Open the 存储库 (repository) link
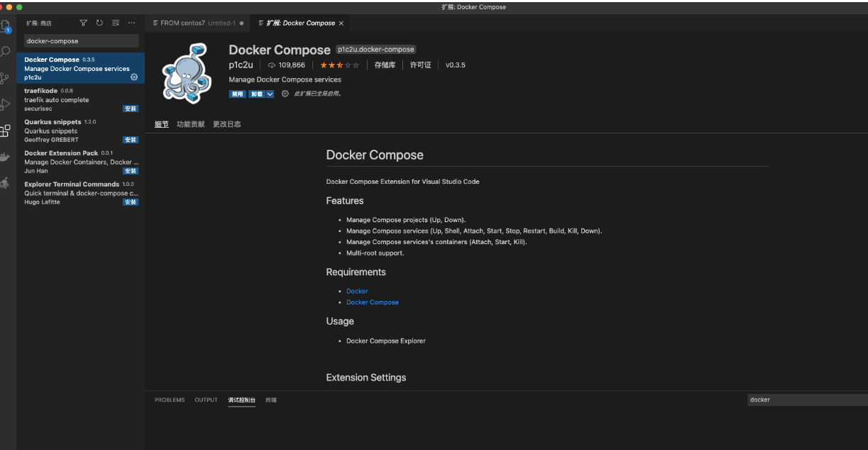Image resolution: width=868 pixels, height=450 pixels. (x=385, y=65)
